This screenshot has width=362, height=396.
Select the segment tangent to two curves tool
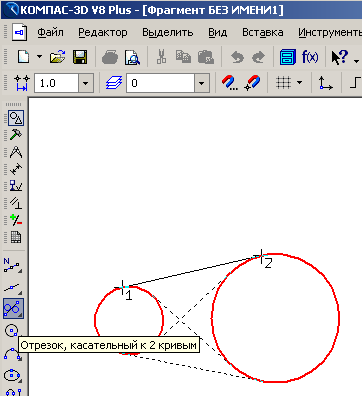click(13, 309)
